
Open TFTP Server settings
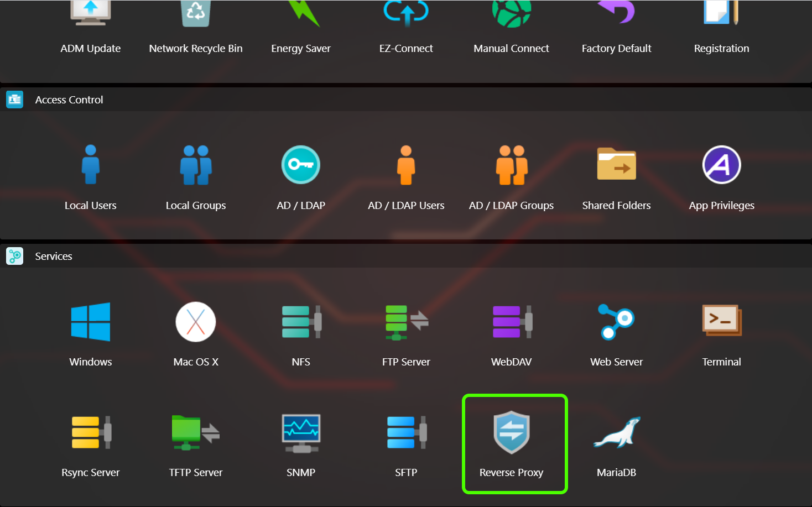tap(196, 446)
